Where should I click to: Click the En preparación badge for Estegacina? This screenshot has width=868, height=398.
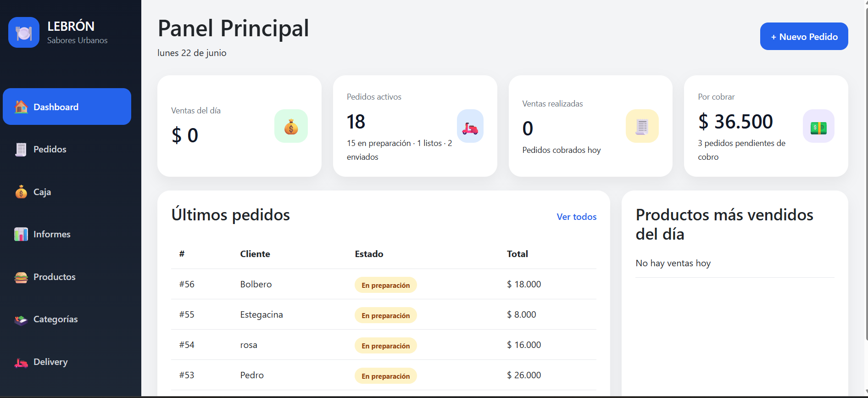[x=386, y=315]
